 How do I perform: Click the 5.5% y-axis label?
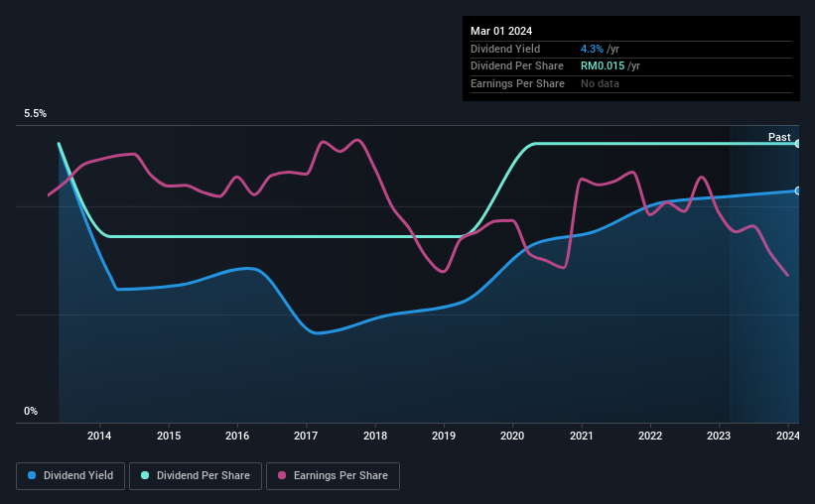(x=36, y=114)
